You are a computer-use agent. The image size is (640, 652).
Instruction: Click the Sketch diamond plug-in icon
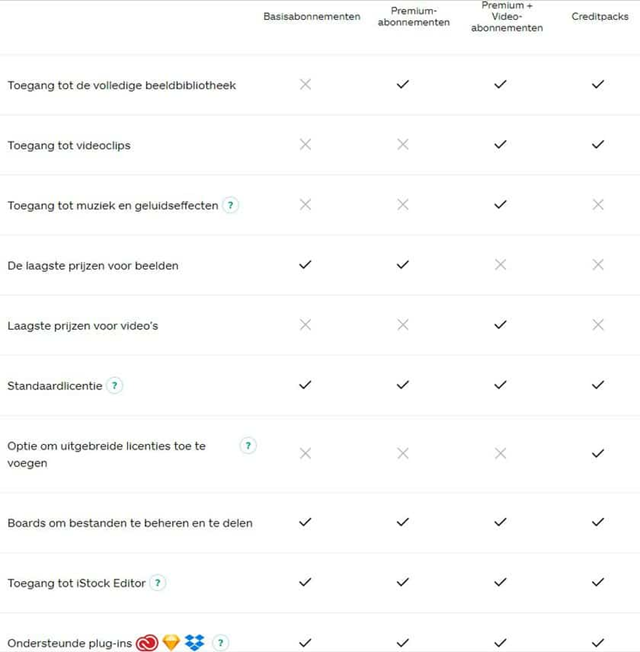(x=171, y=643)
